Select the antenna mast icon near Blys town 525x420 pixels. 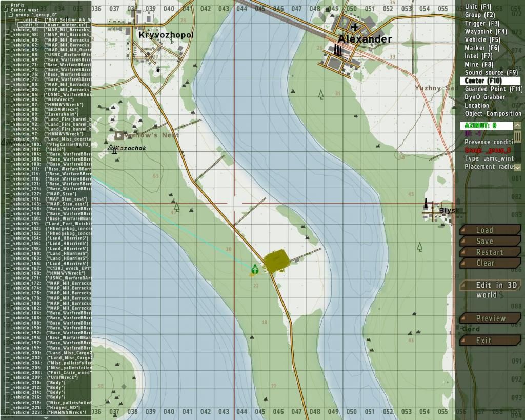click(427, 203)
